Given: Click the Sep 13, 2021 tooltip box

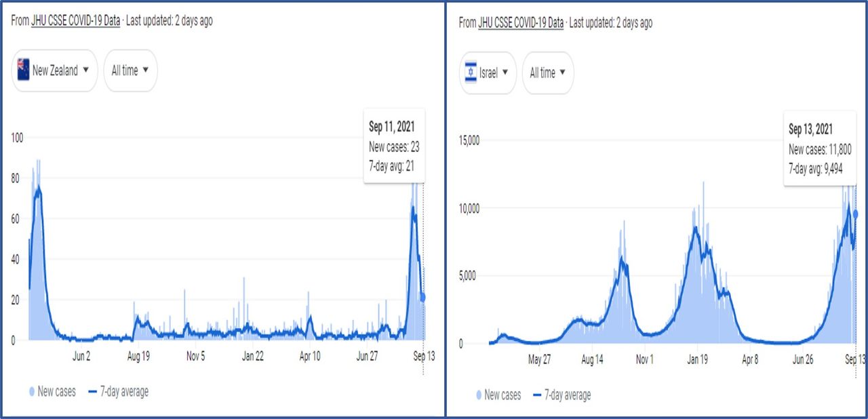Looking at the screenshot, I should pos(820,149).
